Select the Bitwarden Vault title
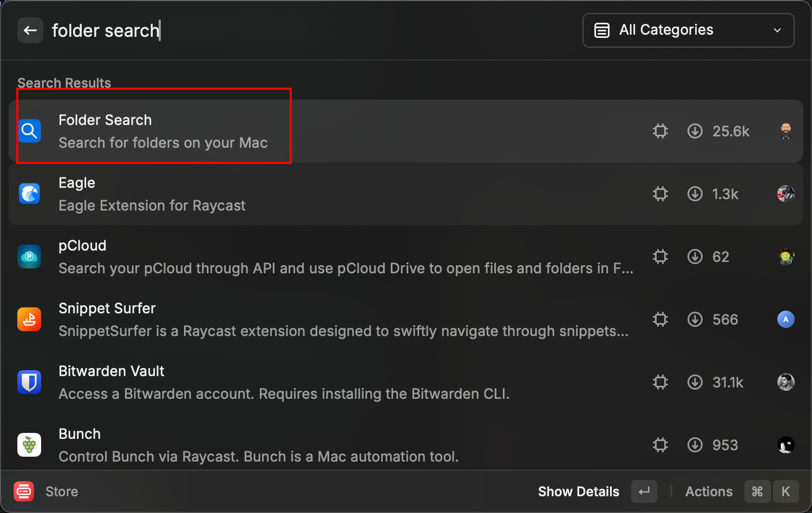 click(x=112, y=371)
